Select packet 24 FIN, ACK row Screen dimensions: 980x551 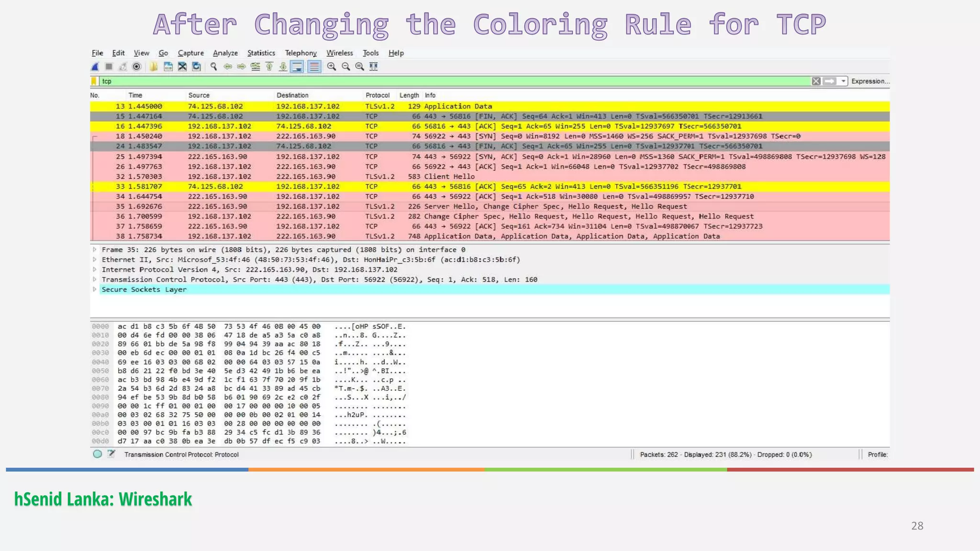pyautogui.click(x=490, y=146)
